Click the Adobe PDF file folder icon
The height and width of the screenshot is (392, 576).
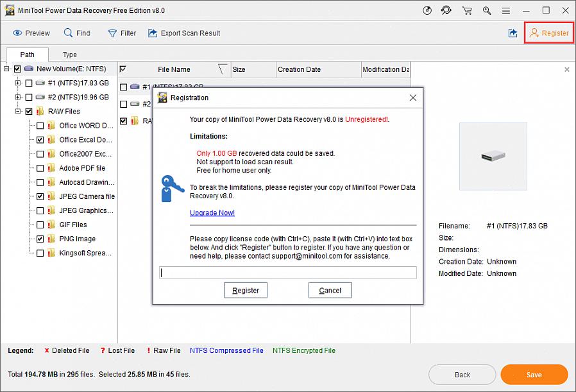51,168
